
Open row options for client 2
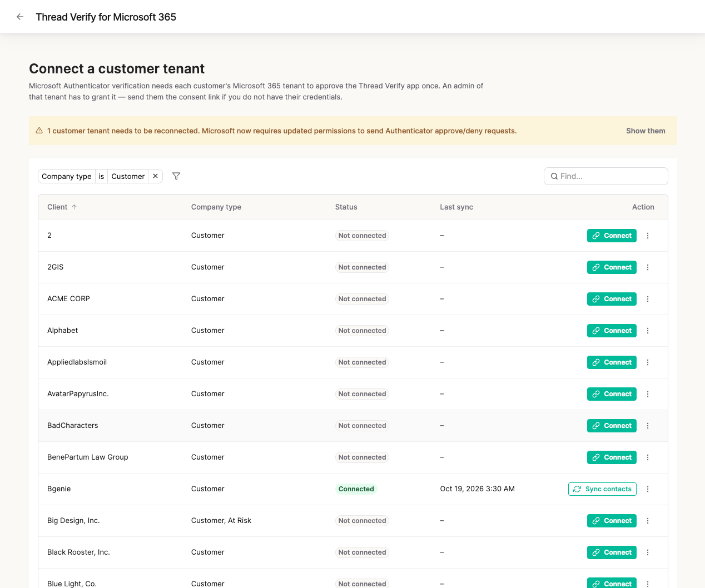pos(648,236)
